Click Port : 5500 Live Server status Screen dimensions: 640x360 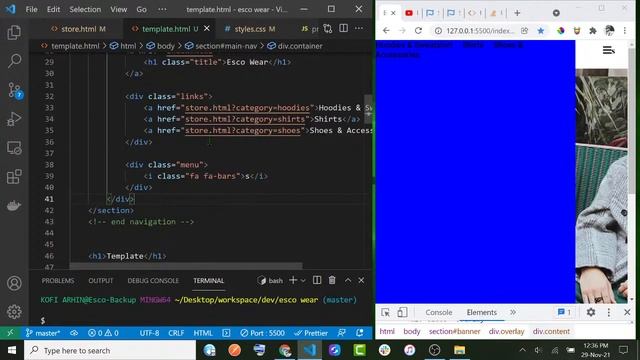click(262, 333)
